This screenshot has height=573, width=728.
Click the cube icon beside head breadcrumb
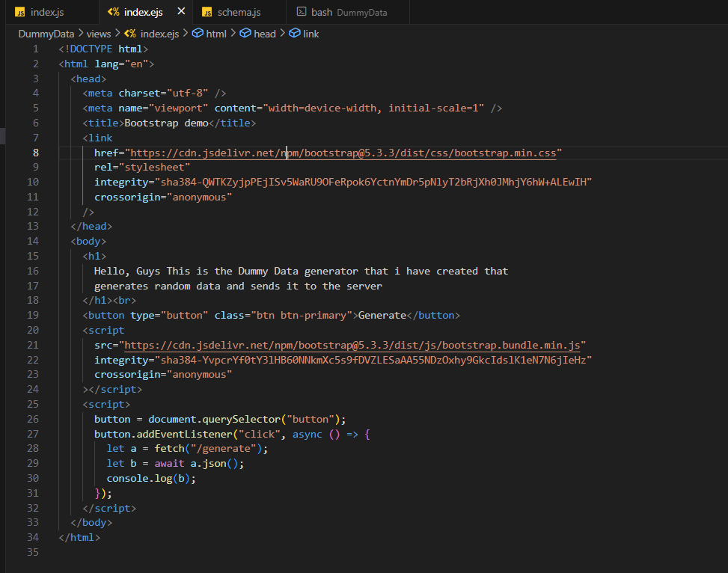[245, 33]
